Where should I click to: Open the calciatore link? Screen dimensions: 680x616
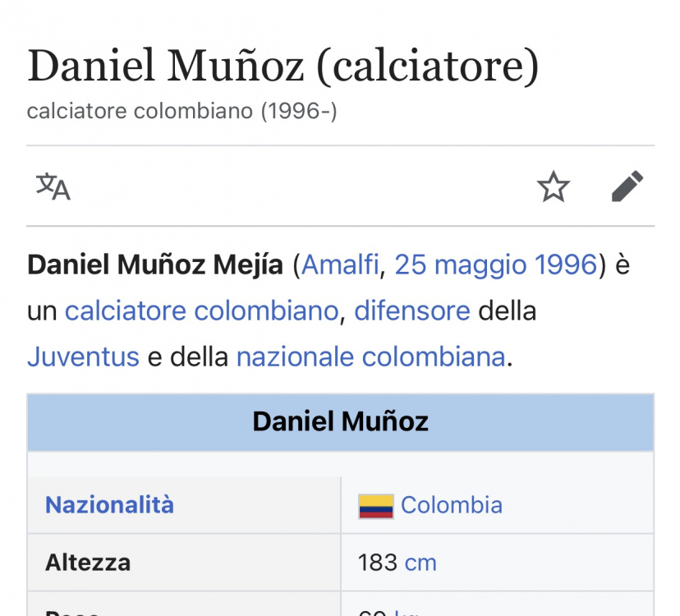click(126, 310)
